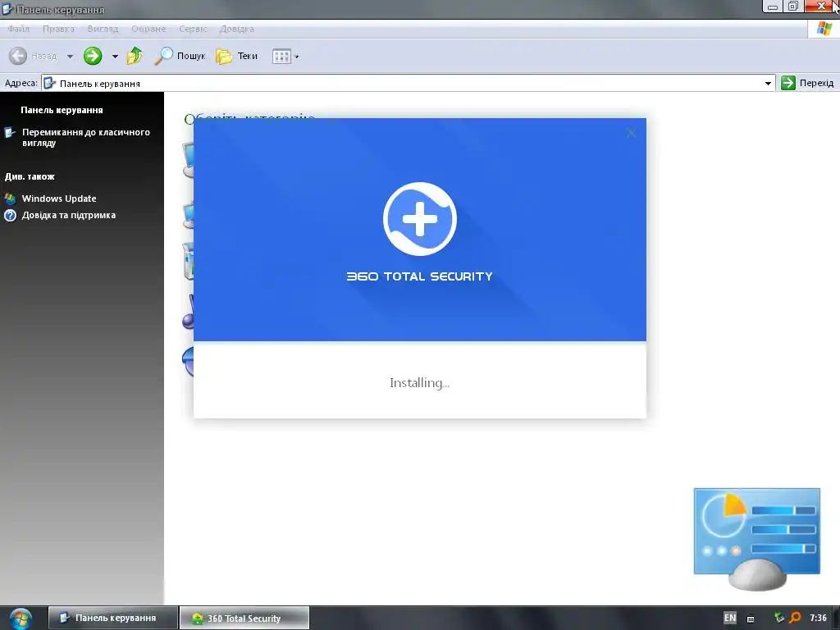Click the Go (Перехід) button

[807, 83]
